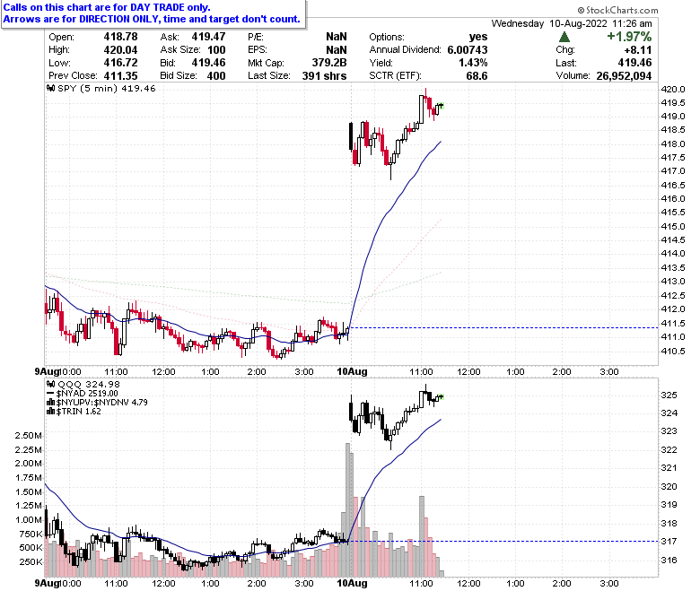Click the 'SPY (5 min) 419.46' chart title
Screen dimensions: 700x591
point(106,88)
